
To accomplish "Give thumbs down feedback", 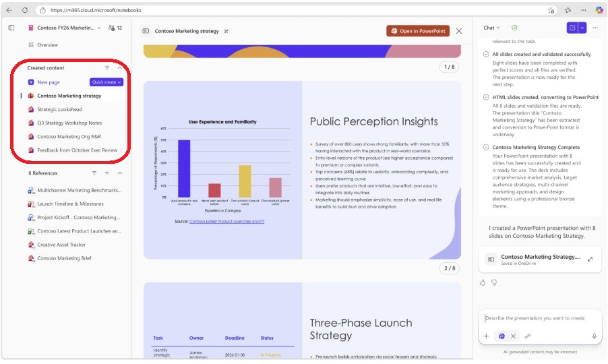I will click(494, 282).
